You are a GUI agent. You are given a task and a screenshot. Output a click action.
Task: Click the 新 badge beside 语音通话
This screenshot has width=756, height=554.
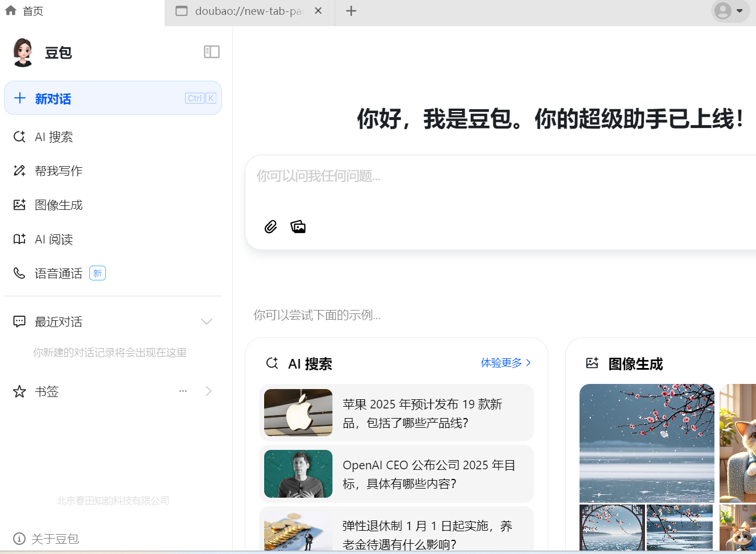pyautogui.click(x=97, y=274)
